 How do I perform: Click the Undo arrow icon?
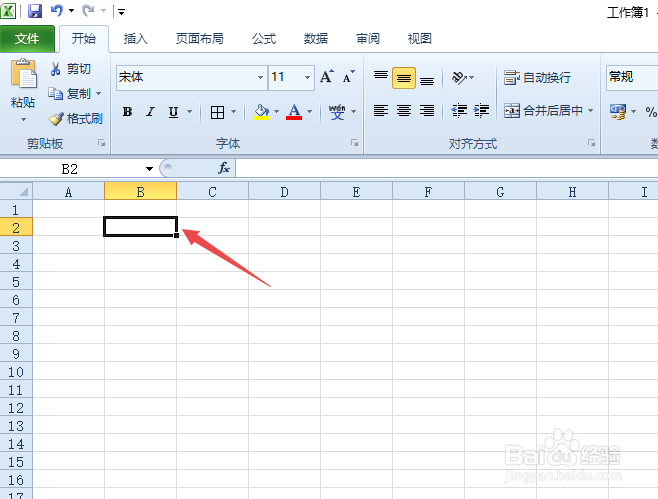point(57,10)
